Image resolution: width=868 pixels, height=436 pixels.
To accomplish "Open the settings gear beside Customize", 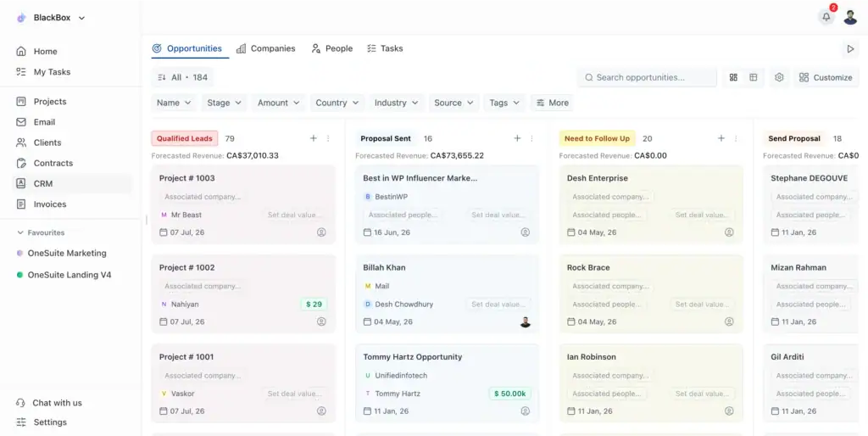I will pos(780,77).
